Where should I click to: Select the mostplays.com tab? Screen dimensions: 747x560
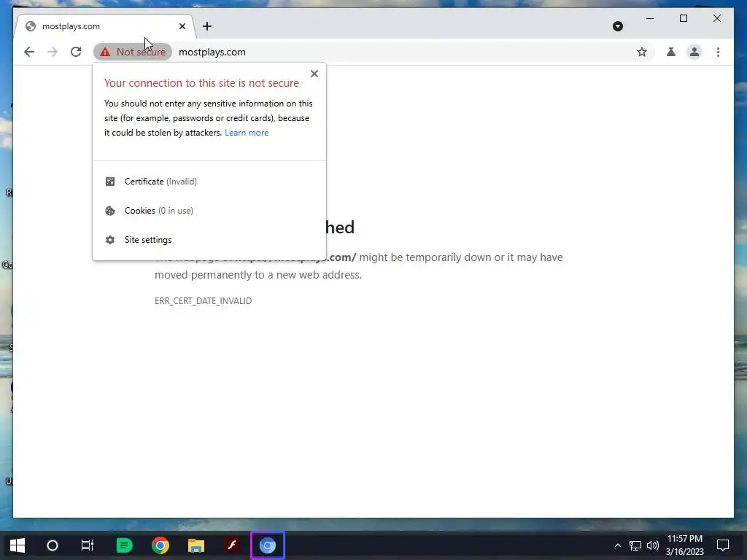(x=104, y=26)
